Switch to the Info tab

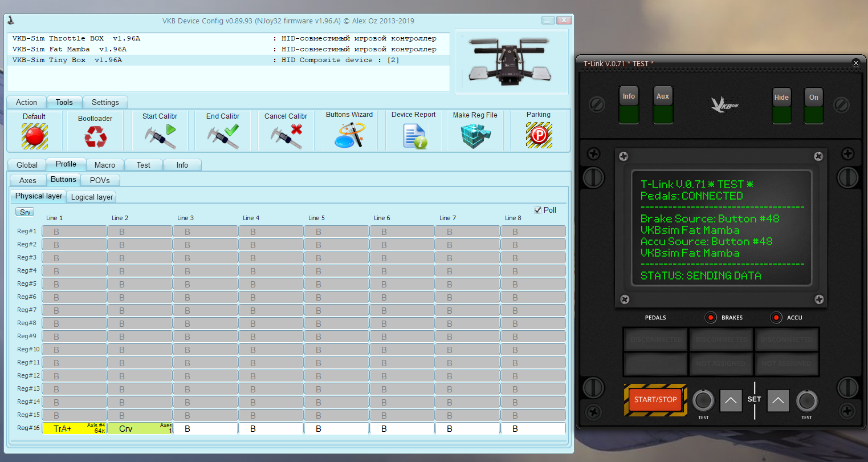(182, 165)
